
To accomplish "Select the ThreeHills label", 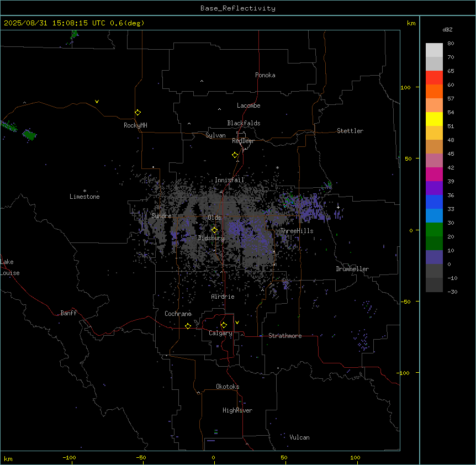I will [297, 231].
